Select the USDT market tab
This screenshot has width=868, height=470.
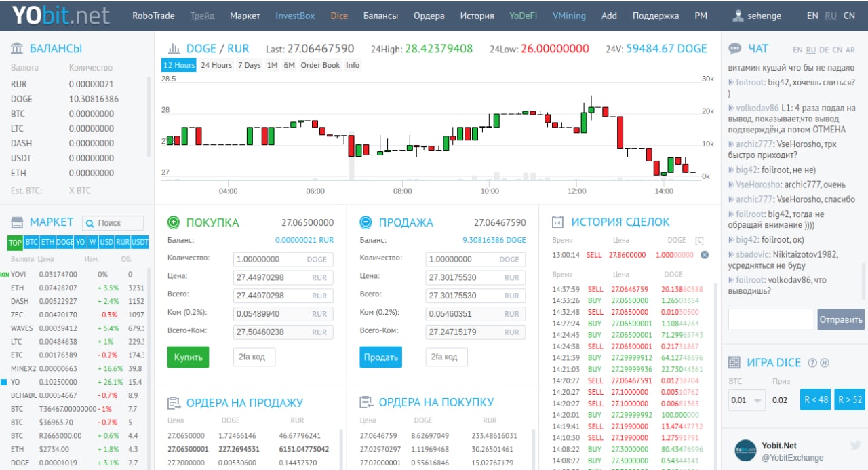140,242
